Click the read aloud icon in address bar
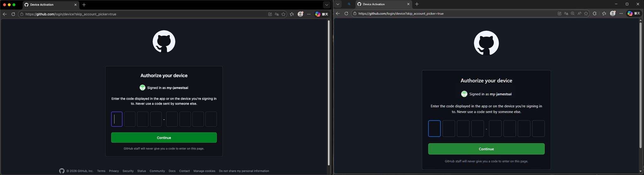644x175 pixels. point(579,14)
